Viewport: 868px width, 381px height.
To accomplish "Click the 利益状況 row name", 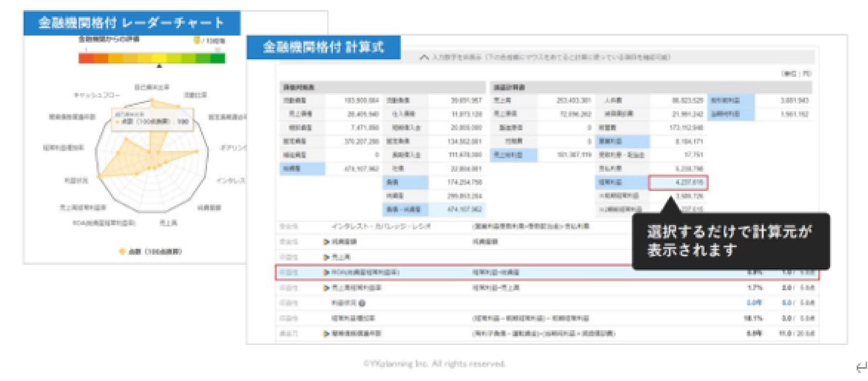I will pos(344,303).
